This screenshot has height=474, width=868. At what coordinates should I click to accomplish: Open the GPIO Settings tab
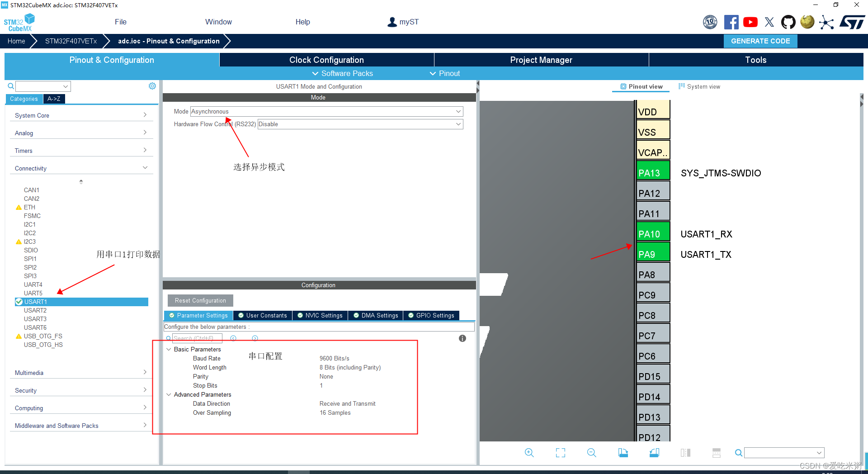[431, 315]
